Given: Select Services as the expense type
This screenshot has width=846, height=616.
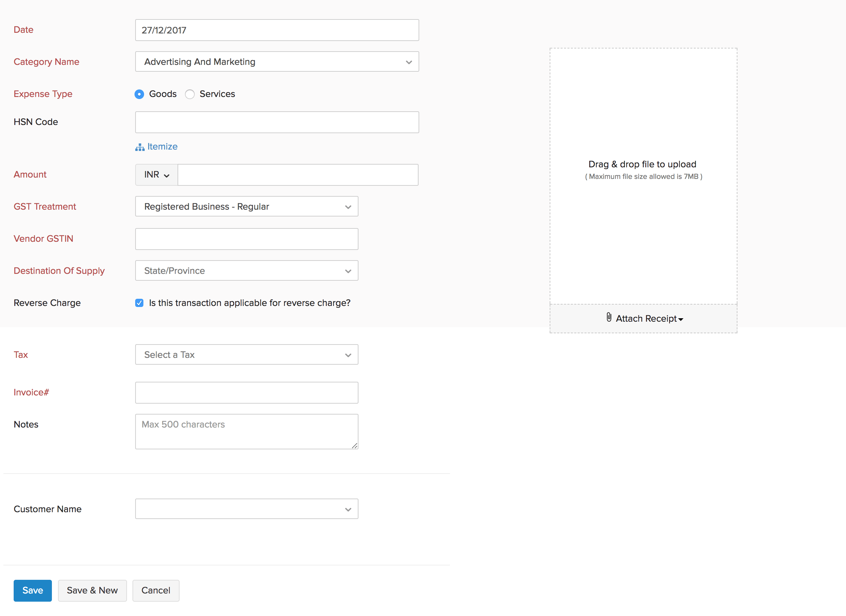Looking at the screenshot, I should pos(190,94).
